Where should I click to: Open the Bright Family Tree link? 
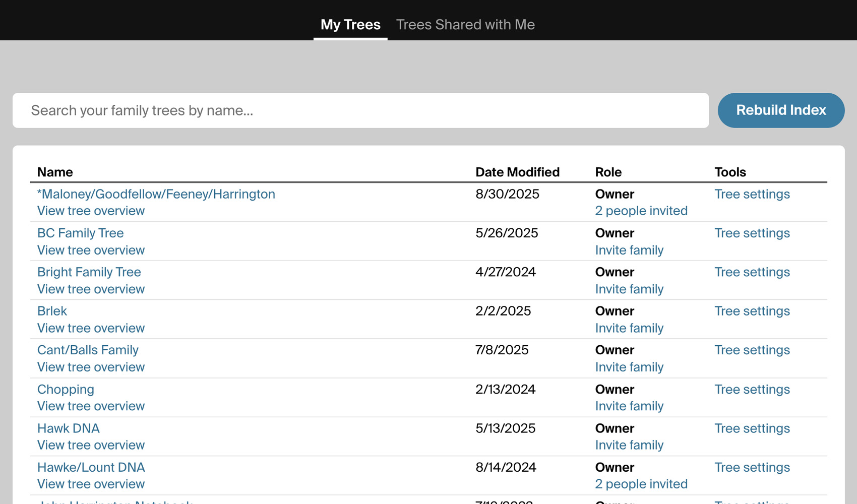click(x=89, y=272)
